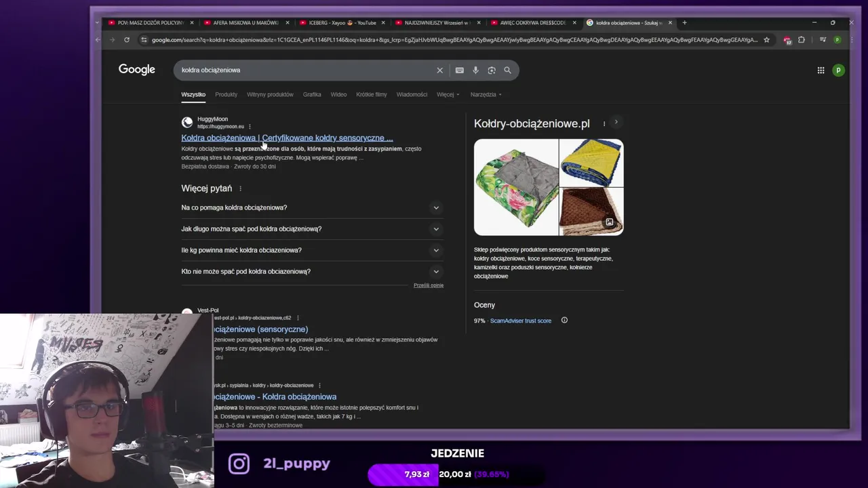The height and width of the screenshot is (488, 868).
Task: Open the Narzędzia dropdown
Action: coord(486,94)
